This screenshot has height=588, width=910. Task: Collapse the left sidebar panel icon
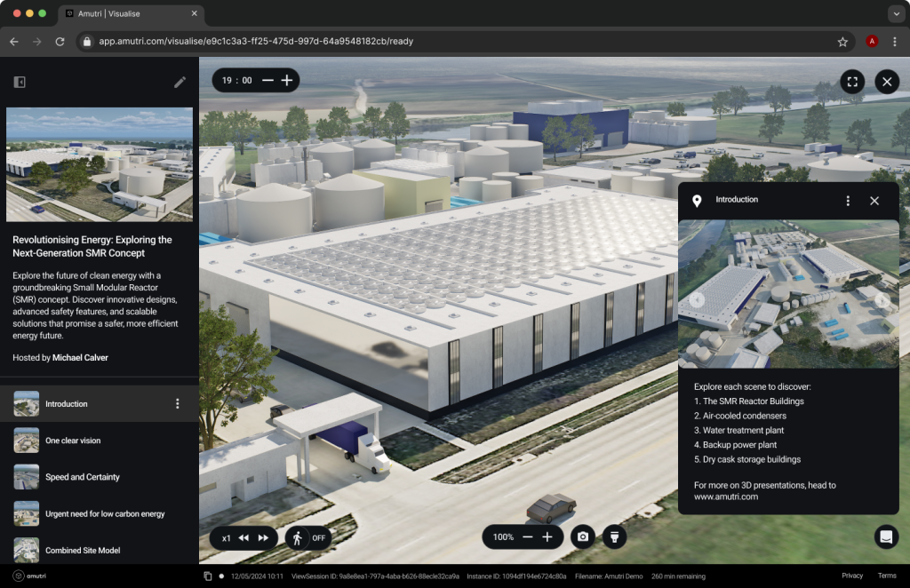click(x=20, y=82)
